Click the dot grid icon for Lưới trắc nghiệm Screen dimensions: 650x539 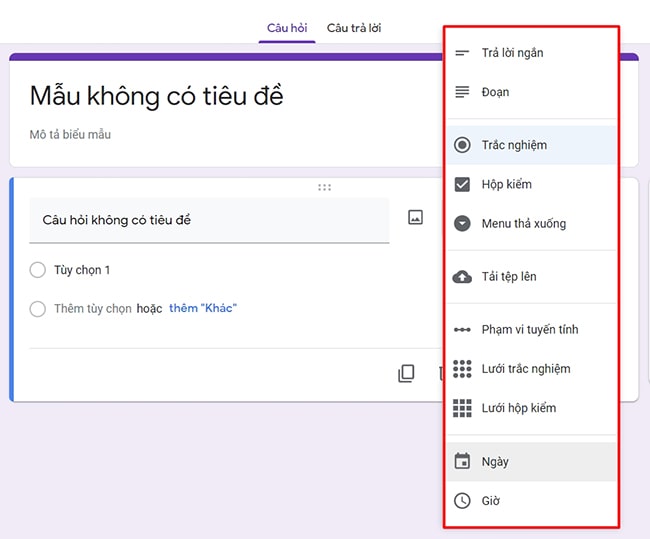pyautogui.click(x=462, y=369)
